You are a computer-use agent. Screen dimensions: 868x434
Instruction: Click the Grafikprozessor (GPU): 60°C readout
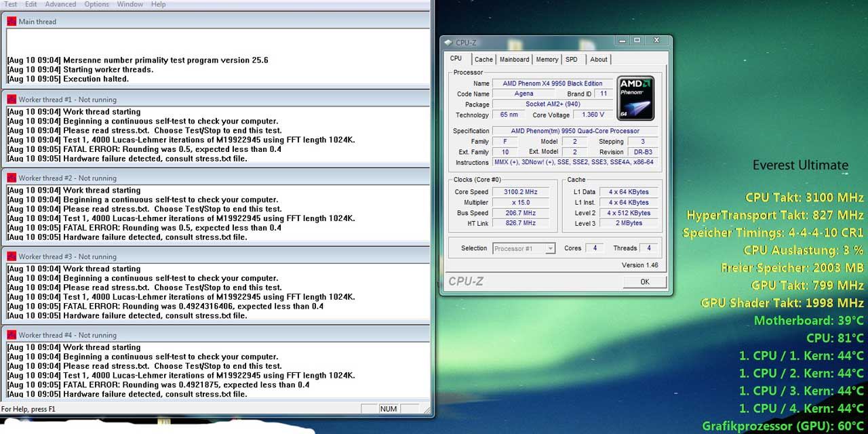pyautogui.click(x=783, y=426)
